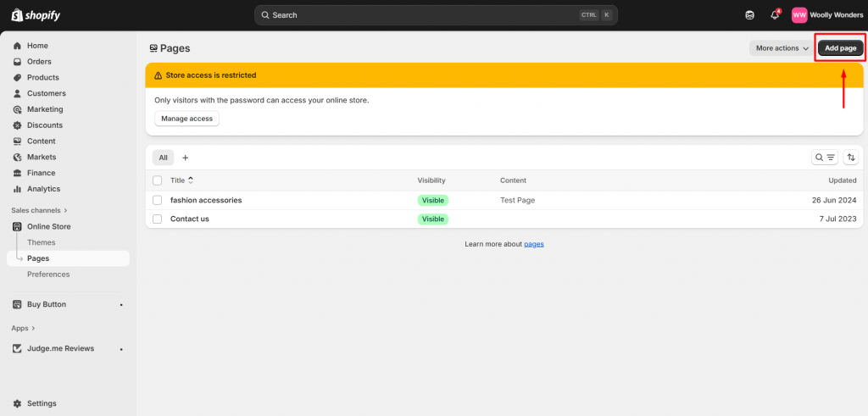The height and width of the screenshot is (416, 868).
Task: Open the Settings gear icon
Action: click(x=17, y=404)
